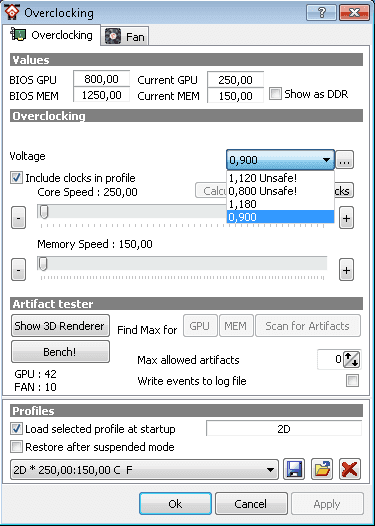Click Core Speed plus button
375x526 pixels.
click(346, 218)
